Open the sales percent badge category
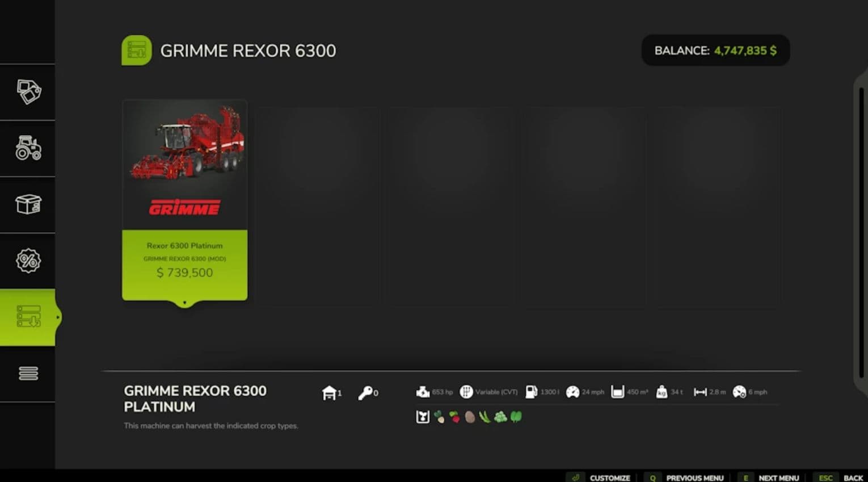868x482 pixels. point(28,261)
